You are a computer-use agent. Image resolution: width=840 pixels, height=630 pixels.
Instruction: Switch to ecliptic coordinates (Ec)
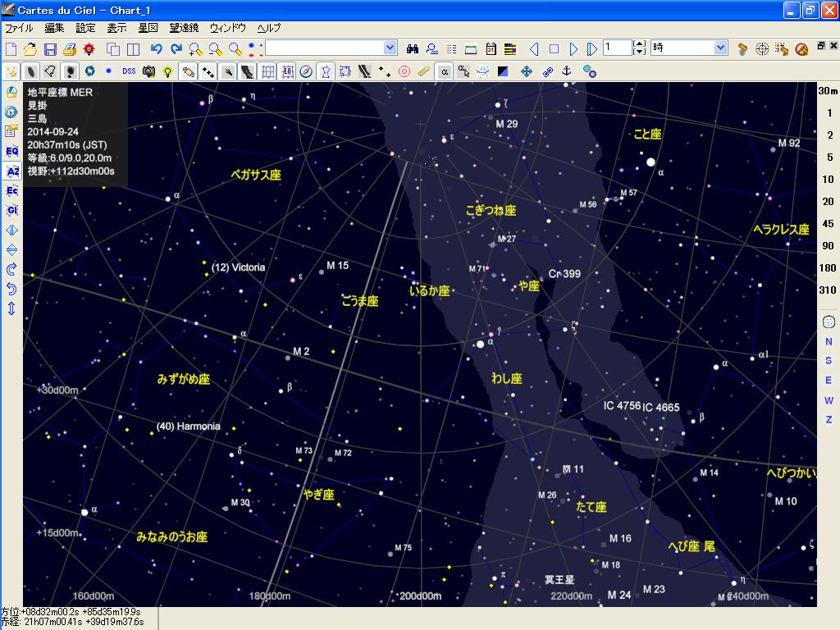coord(11,190)
